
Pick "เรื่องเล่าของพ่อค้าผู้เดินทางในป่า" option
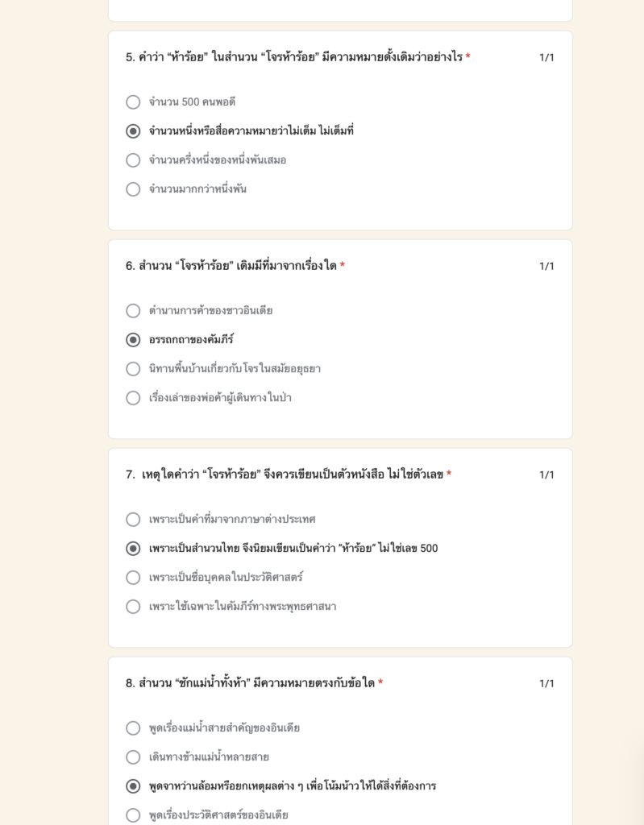[x=133, y=398]
